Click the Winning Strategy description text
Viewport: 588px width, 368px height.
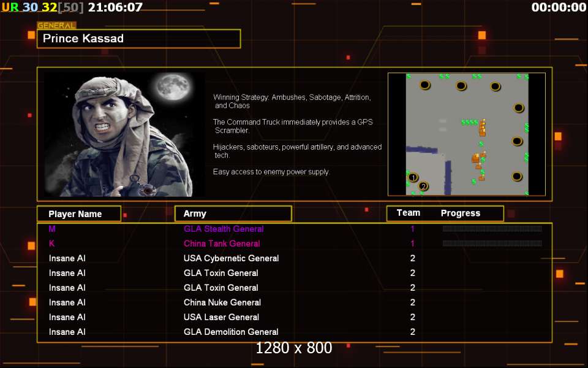click(292, 101)
